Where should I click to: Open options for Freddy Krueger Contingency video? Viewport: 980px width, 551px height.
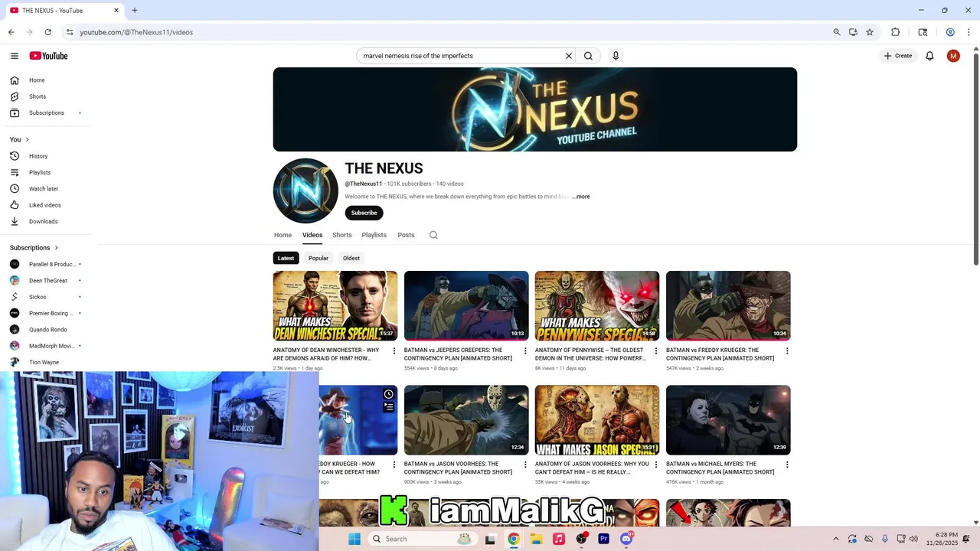click(787, 351)
